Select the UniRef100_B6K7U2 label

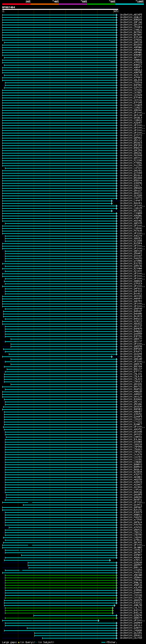pyautogui.click(x=131, y=387)
